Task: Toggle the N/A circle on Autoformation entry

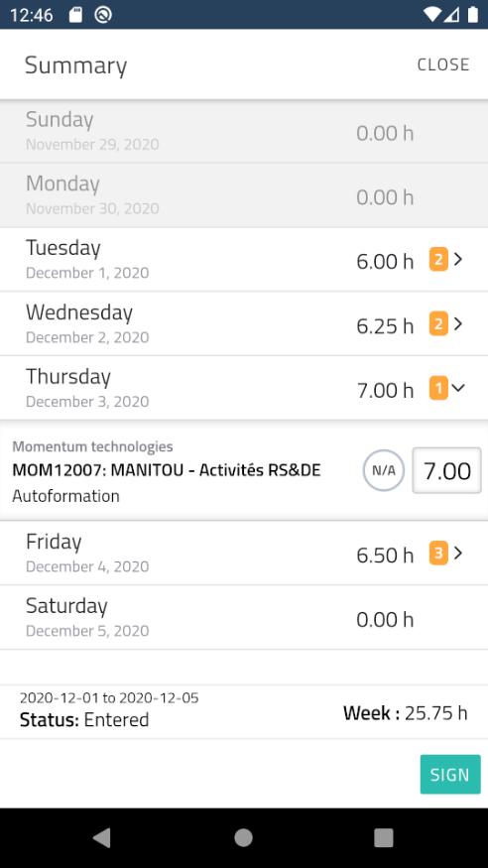Action: [384, 470]
